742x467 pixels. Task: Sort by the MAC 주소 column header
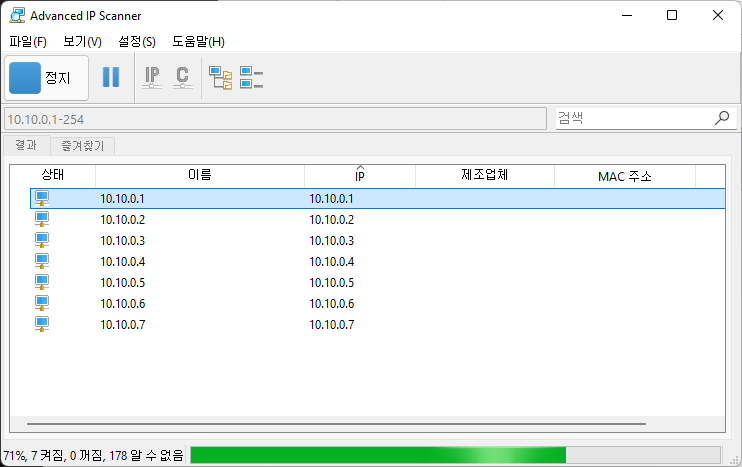pyautogui.click(x=625, y=176)
